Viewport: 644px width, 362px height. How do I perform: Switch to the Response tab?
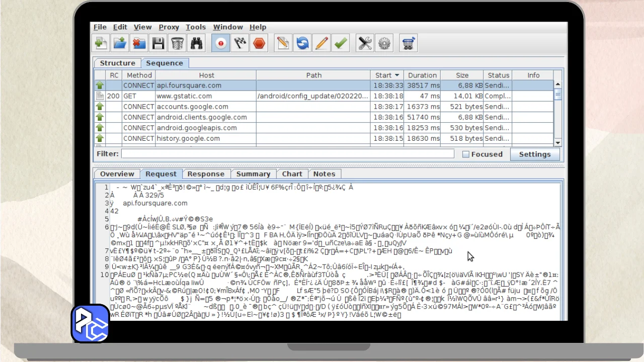tap(206, 174)
